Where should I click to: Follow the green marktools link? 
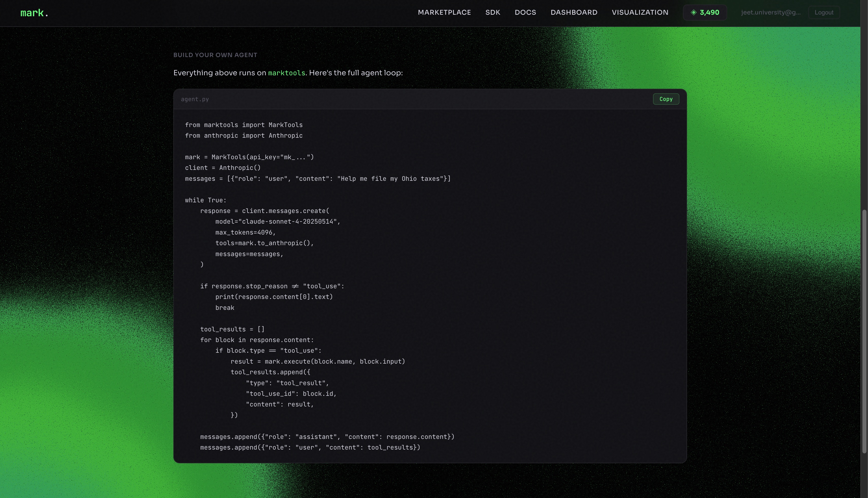(286, 73)
